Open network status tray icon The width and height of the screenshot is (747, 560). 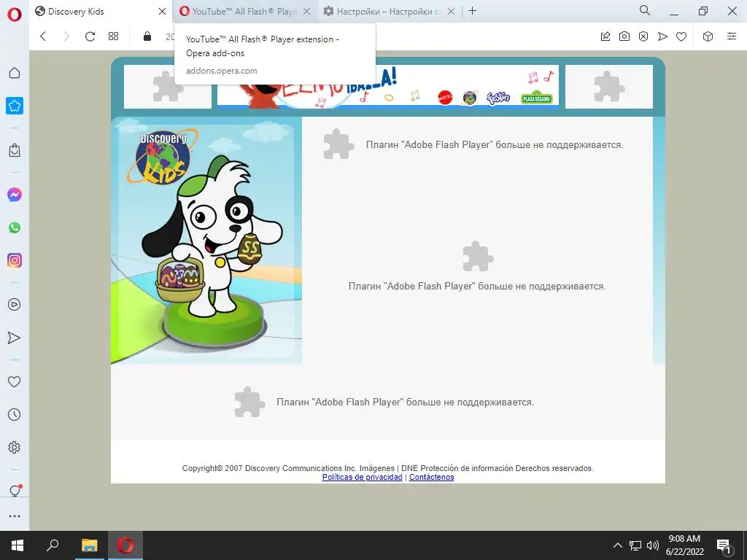[635, 545]
